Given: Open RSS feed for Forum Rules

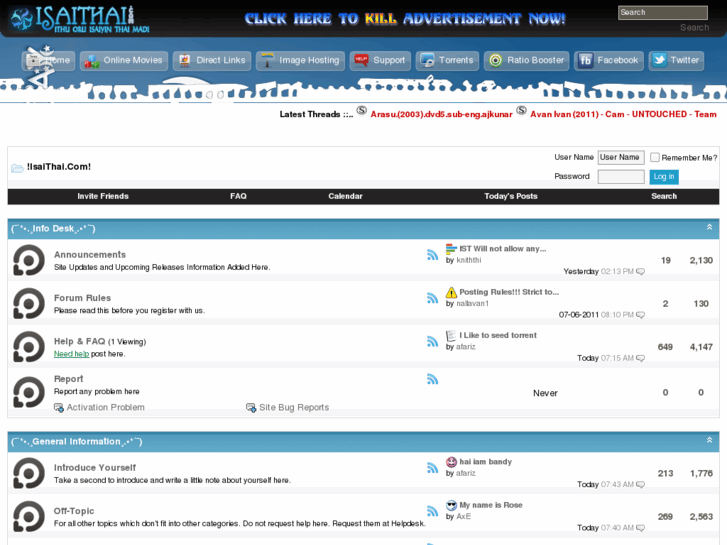Looking at the screenshot, I should [x=432, y=298].
